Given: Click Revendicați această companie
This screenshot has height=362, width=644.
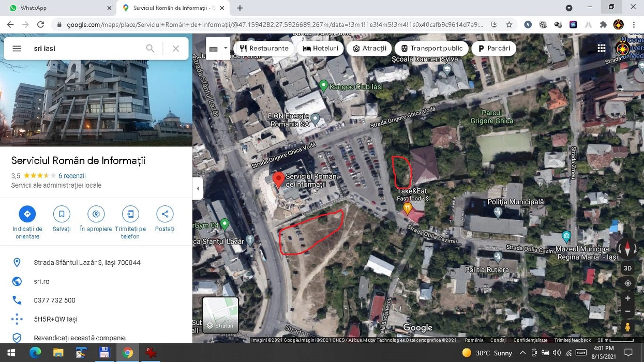Looking at the screenshot, I should tap(80, 338).
